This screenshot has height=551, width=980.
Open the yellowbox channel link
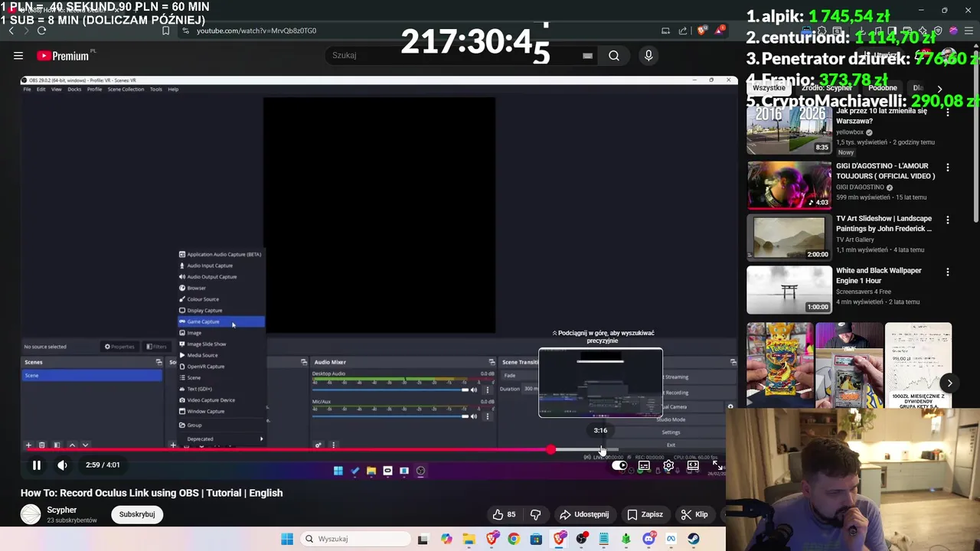tap(850, 132)
